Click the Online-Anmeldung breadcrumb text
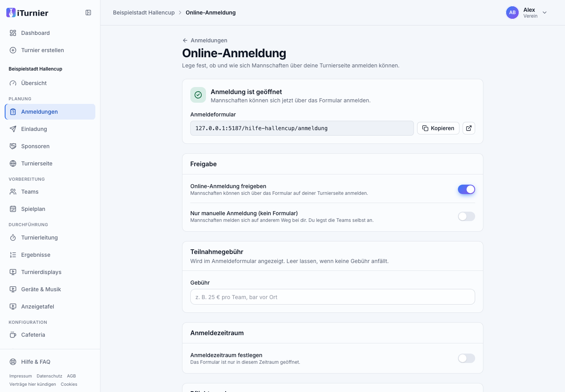Screen dimensions: 565x392 pyautogui.click(x=211, y=13)
